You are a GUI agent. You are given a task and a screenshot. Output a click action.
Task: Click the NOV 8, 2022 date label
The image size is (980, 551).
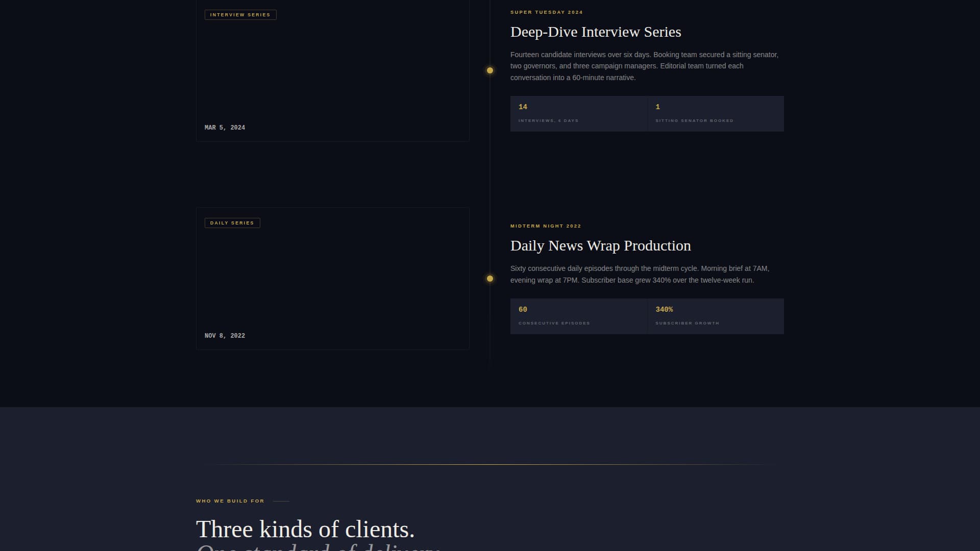225,335
